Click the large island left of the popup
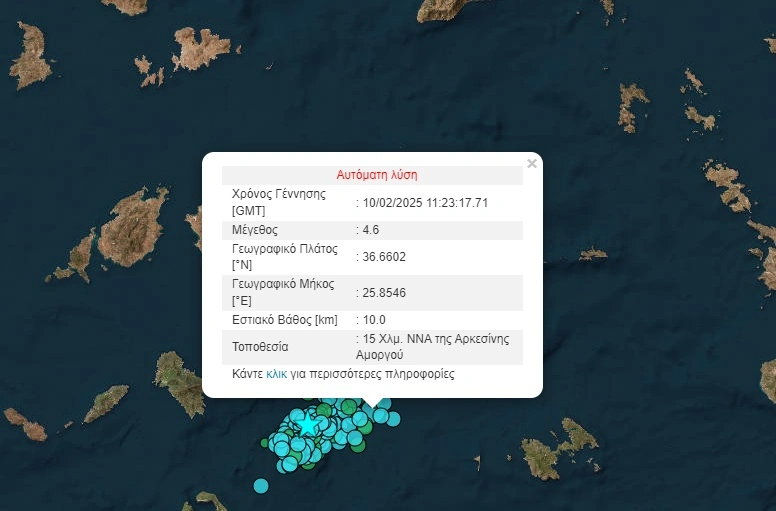Screen dimensions: 776x511 pyautogui.click(x=133, y=228)
